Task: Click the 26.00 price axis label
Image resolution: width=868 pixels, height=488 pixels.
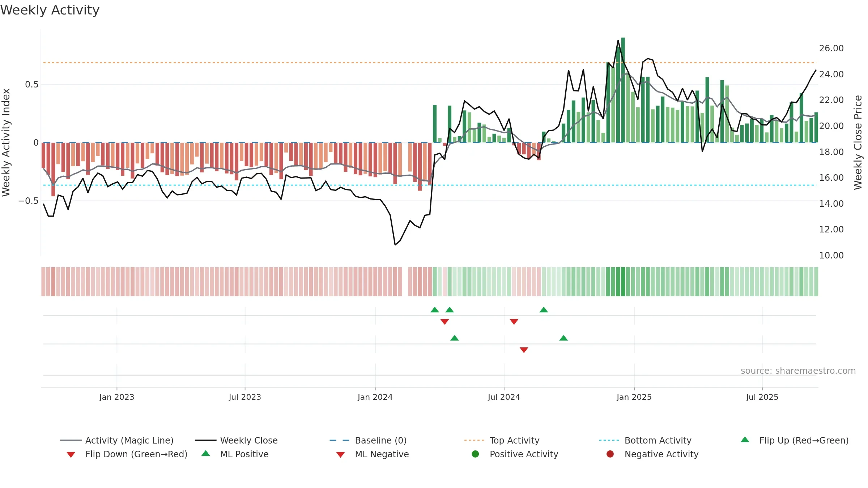Action: click(x=831, y=48)
